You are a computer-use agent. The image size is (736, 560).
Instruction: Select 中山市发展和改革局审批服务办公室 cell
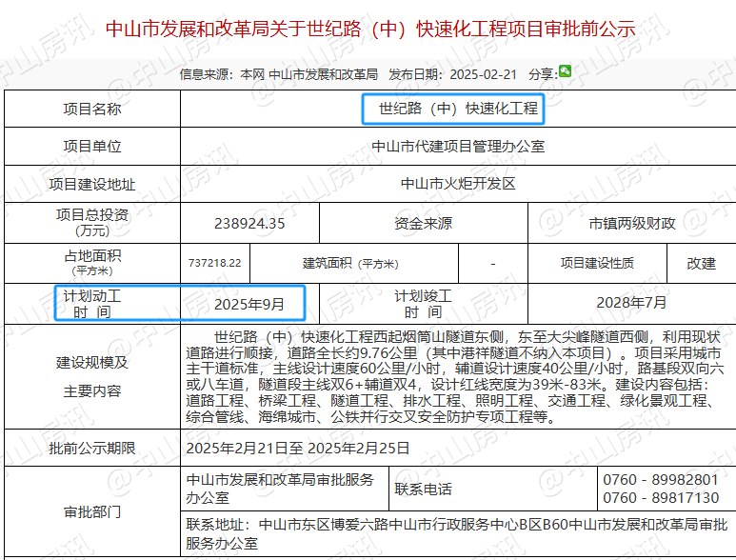pos(285,489)
